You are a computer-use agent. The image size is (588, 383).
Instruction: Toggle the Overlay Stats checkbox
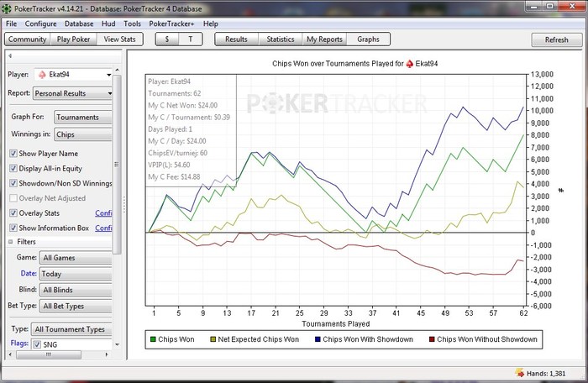tap(13, 213)
